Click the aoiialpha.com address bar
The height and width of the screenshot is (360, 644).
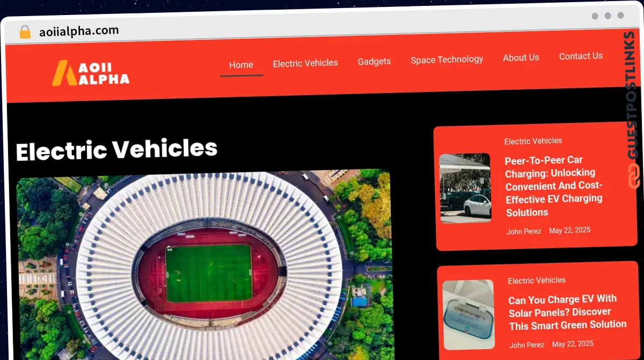pos(79,31)
